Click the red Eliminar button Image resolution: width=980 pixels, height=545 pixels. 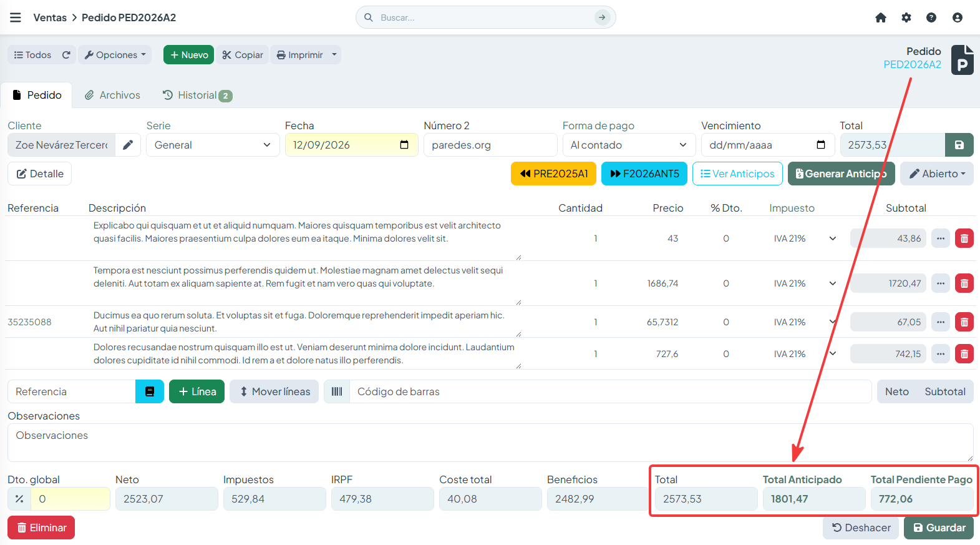[x=41, y=528]
